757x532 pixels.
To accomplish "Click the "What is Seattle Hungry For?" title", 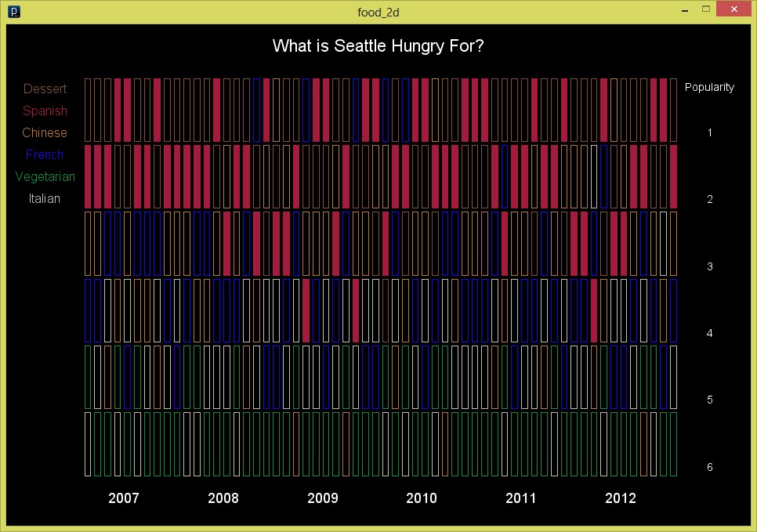I will pos(378,46).
